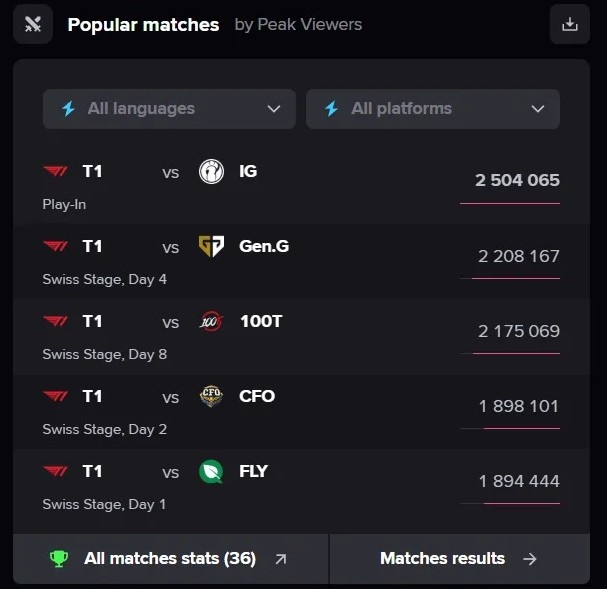Click the FLY team logo
This screenshot has height=589, width=607.
(x=211, y=471)
